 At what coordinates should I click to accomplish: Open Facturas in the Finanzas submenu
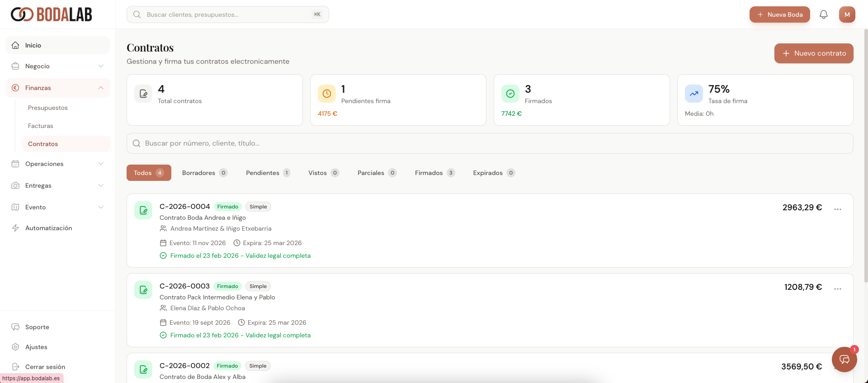pos(41,126)
